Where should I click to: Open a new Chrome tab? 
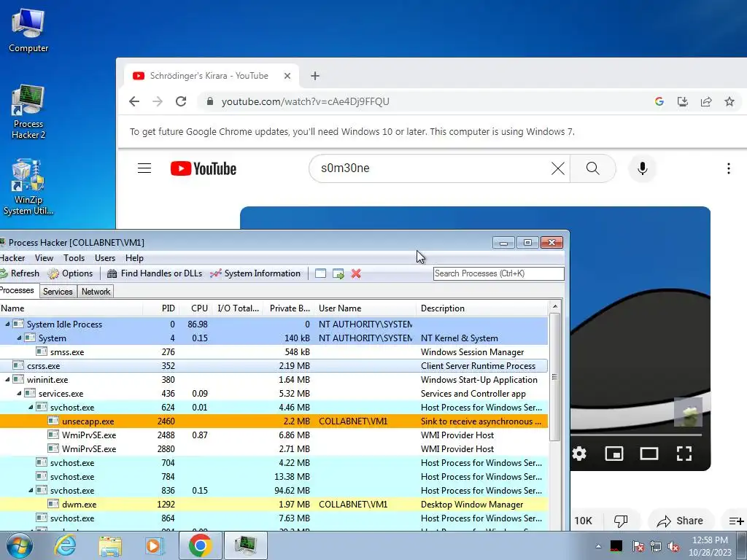coord(315,76)
